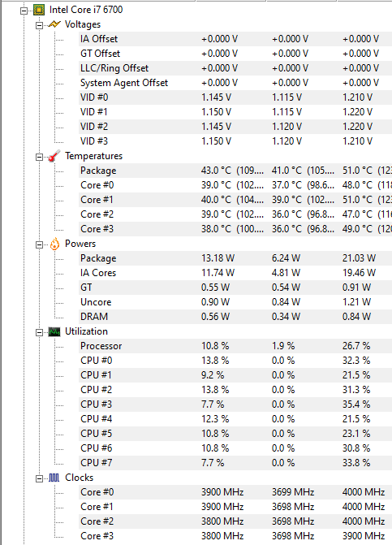
Task: Collapse the Powers section
Action: pos(39,244)
